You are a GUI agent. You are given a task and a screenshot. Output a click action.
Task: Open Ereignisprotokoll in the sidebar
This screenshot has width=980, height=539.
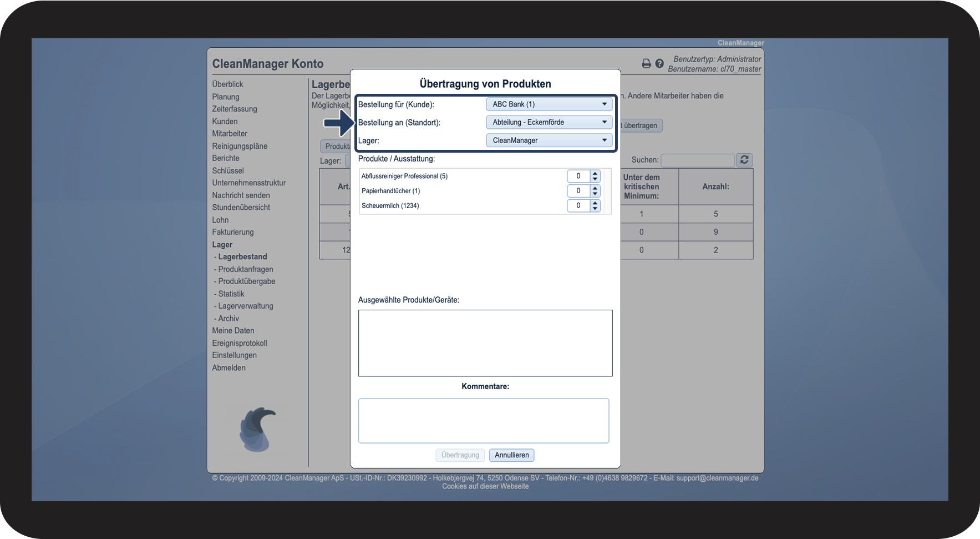pyautogui.click(x=240, y=343)
